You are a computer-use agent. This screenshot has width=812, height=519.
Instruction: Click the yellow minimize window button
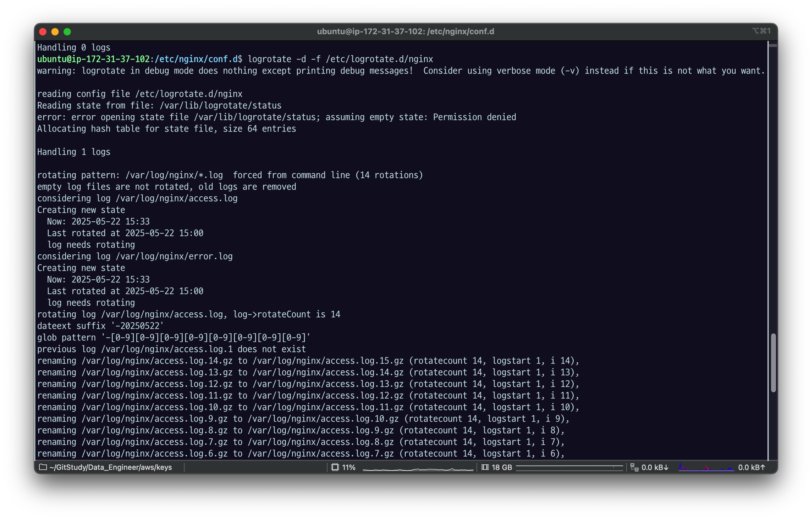55,32
